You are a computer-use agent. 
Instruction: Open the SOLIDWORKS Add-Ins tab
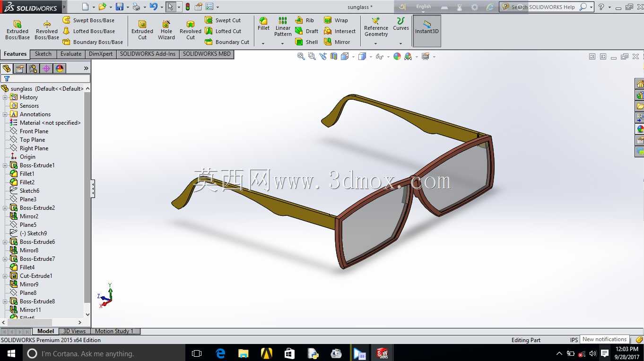tap(148, 54)
